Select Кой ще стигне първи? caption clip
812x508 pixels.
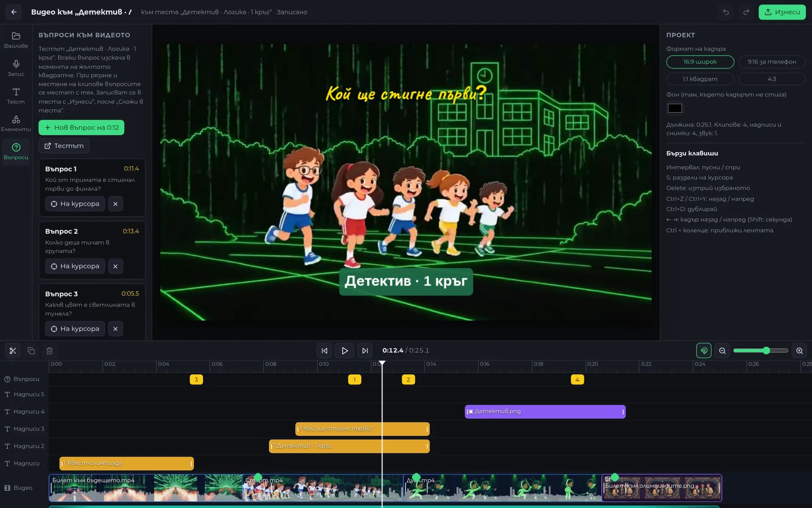(362, 429)
